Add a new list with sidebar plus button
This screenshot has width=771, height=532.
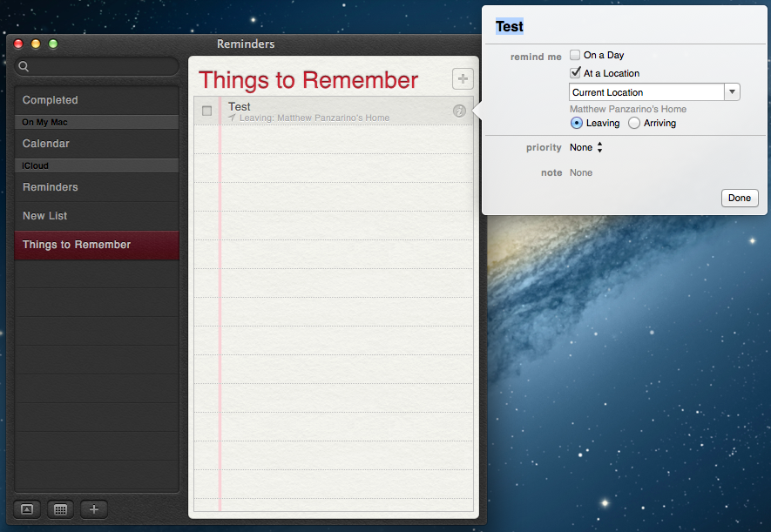click(x=94, y=509)
